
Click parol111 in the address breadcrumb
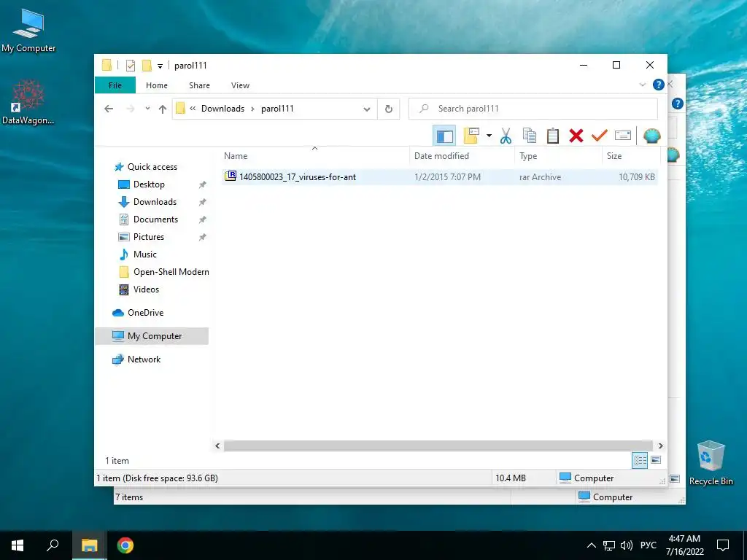(277, 109)
